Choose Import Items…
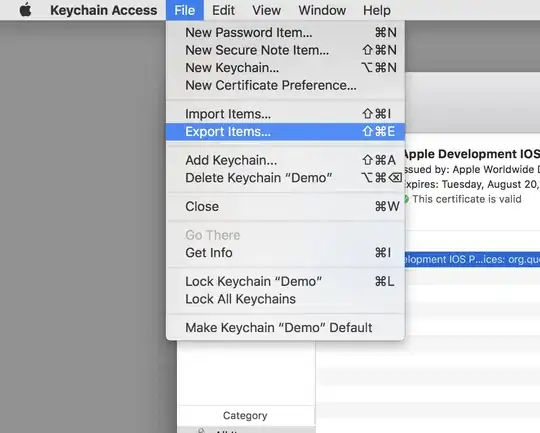Screen dimensions: 540x433 click(x=285, y=114)
